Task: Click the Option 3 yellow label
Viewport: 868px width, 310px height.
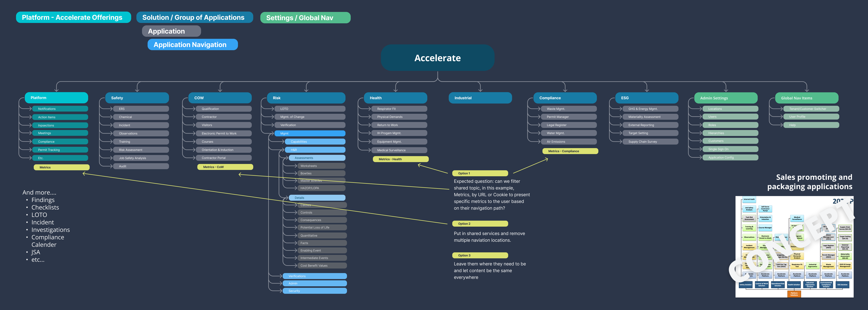Action: [480, 255]
